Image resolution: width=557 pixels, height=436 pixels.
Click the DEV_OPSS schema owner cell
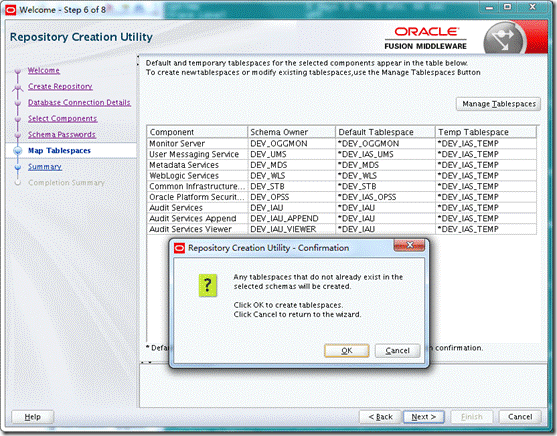(291, 197)
